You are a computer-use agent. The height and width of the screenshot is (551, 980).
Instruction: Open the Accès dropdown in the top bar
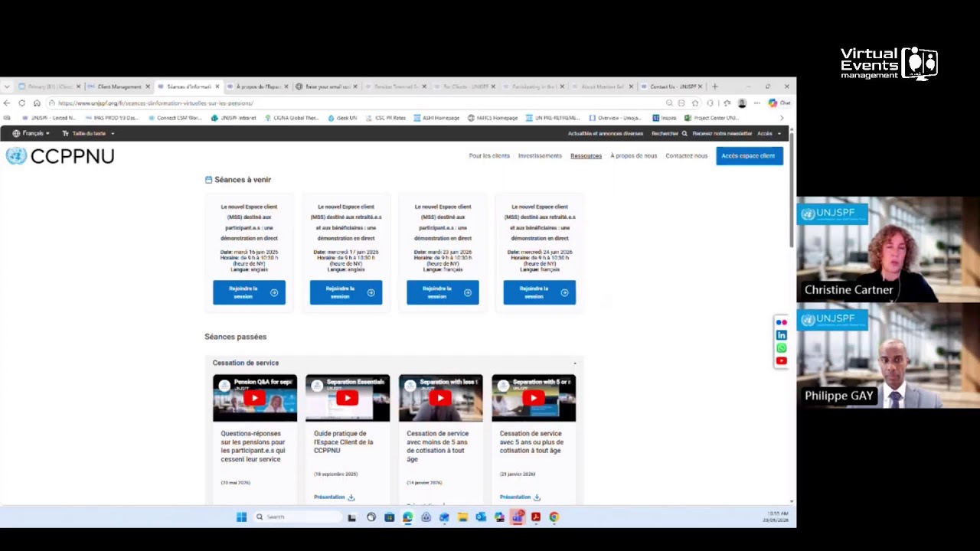coord(769,133)
